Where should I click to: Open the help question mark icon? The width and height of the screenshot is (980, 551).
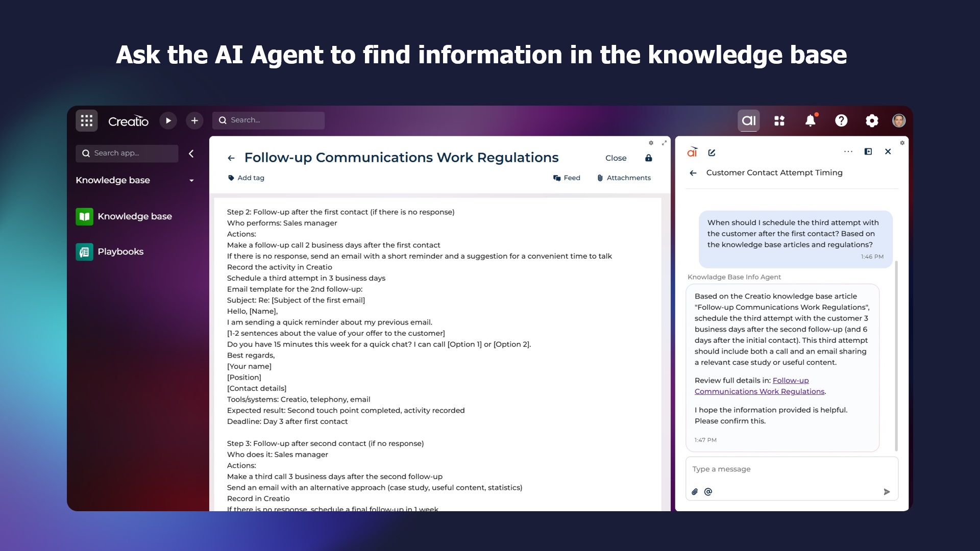(x=841, y=121)
